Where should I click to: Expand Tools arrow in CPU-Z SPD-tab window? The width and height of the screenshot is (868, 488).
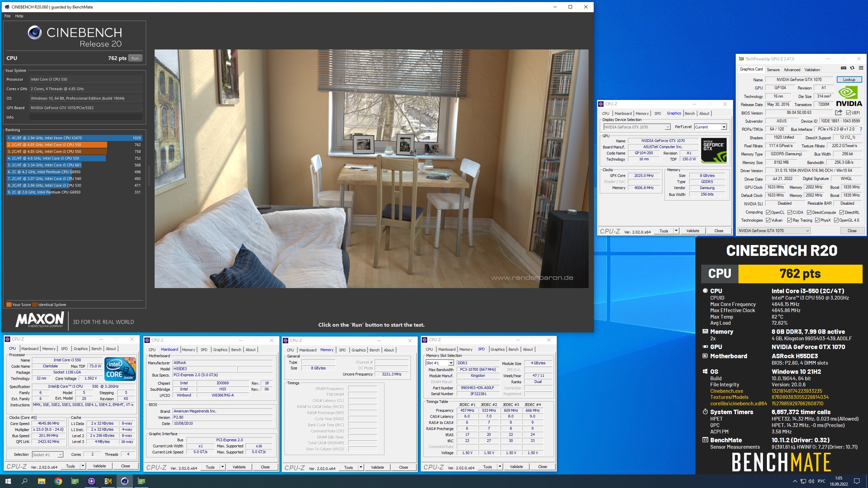coord(500,467)
